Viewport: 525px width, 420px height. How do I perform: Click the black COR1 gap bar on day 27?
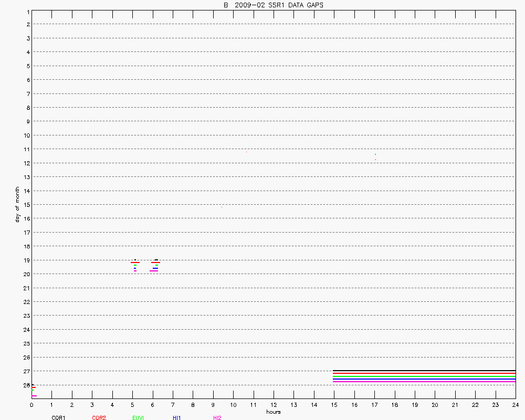tap(424, 371)
